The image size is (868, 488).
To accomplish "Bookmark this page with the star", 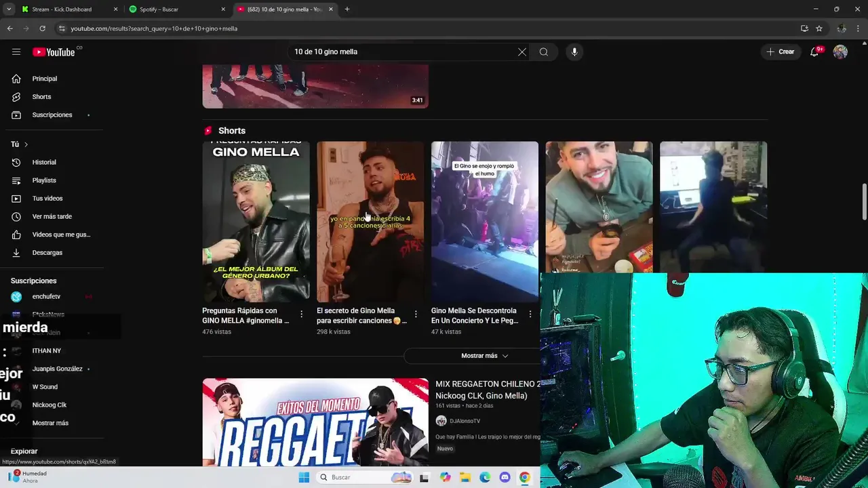I will pyautogui.click(x=819, y=28).
